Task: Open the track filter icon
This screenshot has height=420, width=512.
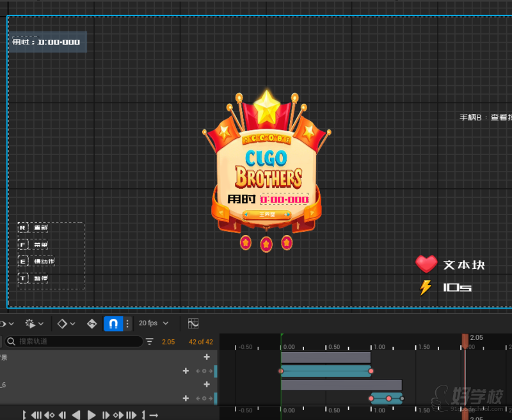Action: pyautogui.click(x=150, y=342)
